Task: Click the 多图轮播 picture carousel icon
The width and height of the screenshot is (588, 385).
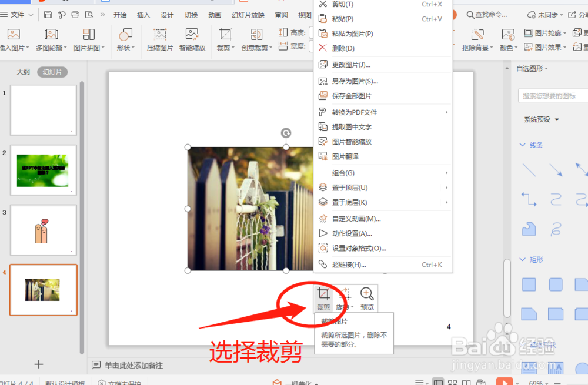Action: 51,34
